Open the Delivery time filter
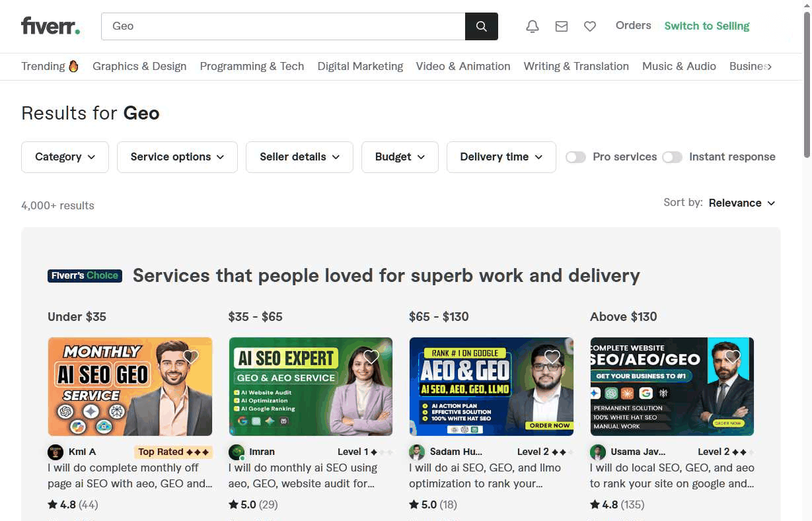Image resolution: width=812 pixels, height=521 pixels. 501,157
